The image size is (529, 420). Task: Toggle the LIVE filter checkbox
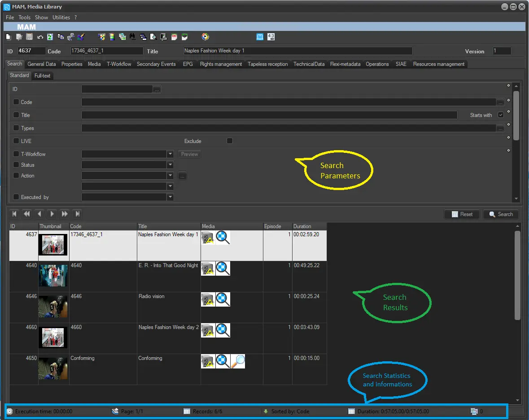click(x=16, y=141)
